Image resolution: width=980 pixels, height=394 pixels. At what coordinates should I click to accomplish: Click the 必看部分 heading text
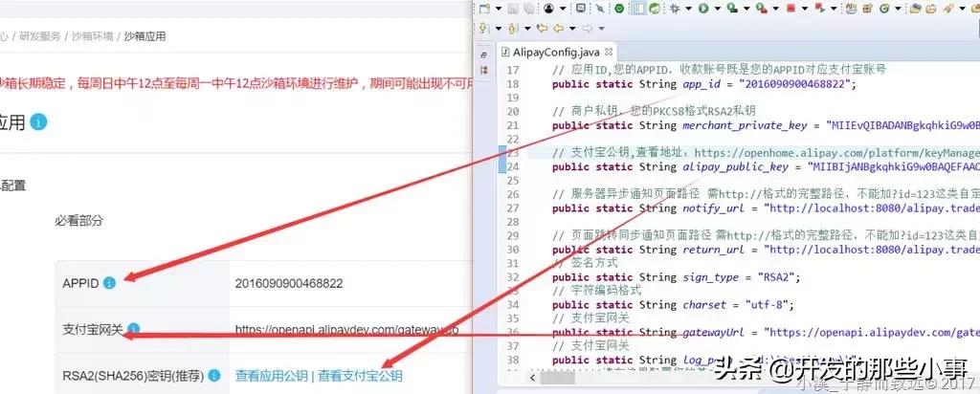[78, 220]
